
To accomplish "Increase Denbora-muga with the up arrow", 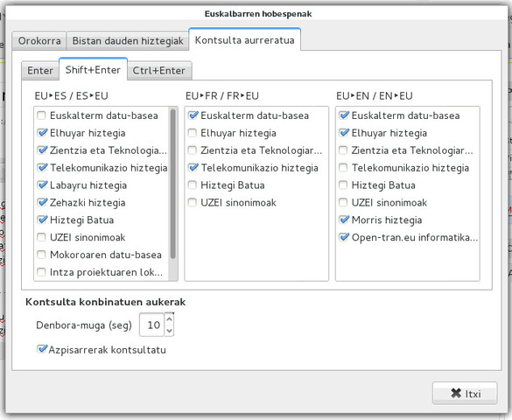I will pyautogui.click(x=169, y=318).
